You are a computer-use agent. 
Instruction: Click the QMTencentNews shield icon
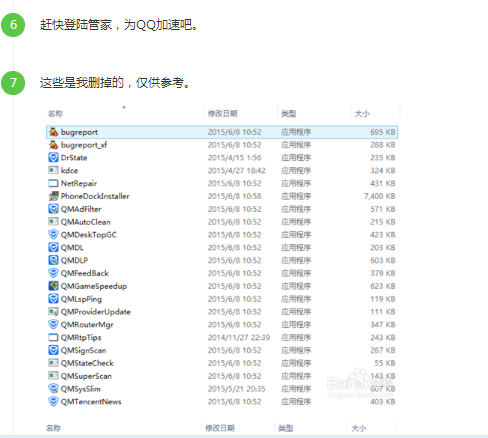coord(53,401)
